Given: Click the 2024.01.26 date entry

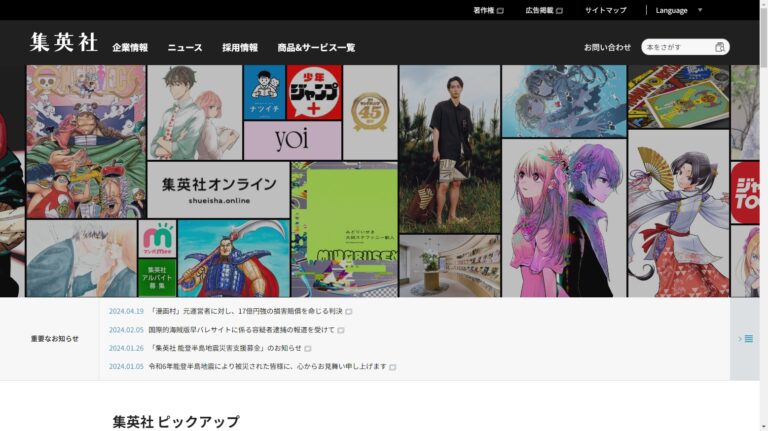Looking at the screenshot, I should [126, 348].
